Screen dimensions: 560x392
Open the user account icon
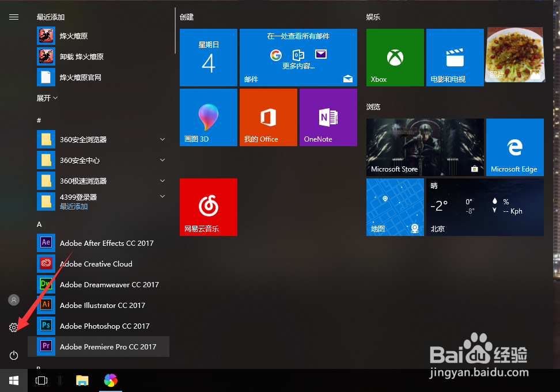coord(14,300)
